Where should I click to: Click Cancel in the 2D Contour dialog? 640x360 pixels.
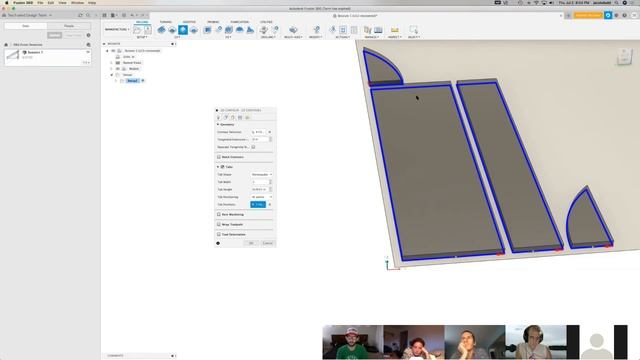coord(267,243)
